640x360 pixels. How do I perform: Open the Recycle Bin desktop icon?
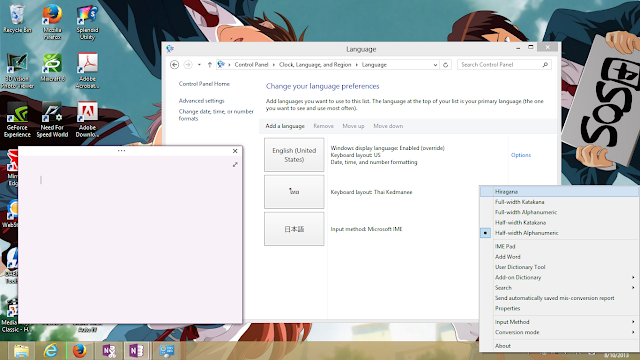click(17, 18)
